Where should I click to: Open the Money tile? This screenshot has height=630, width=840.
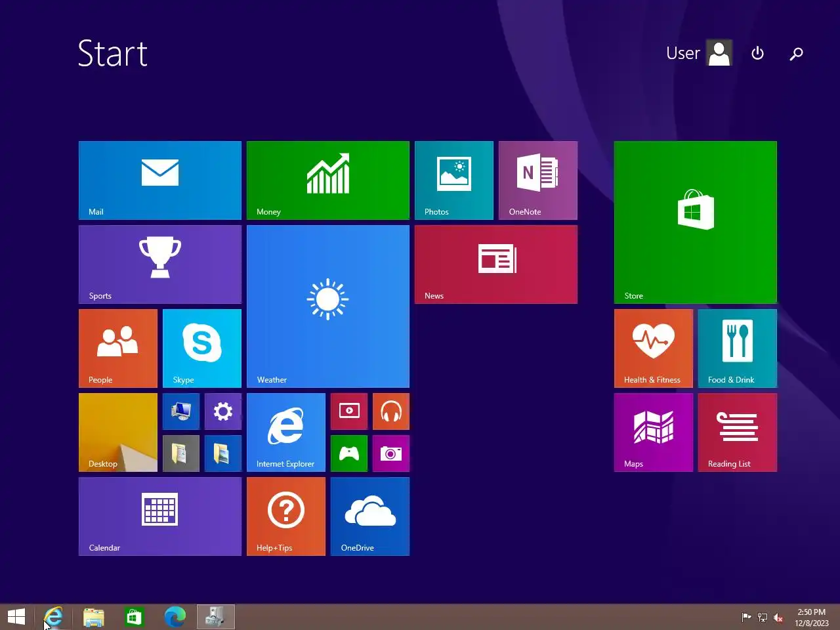tap(328, 180)
